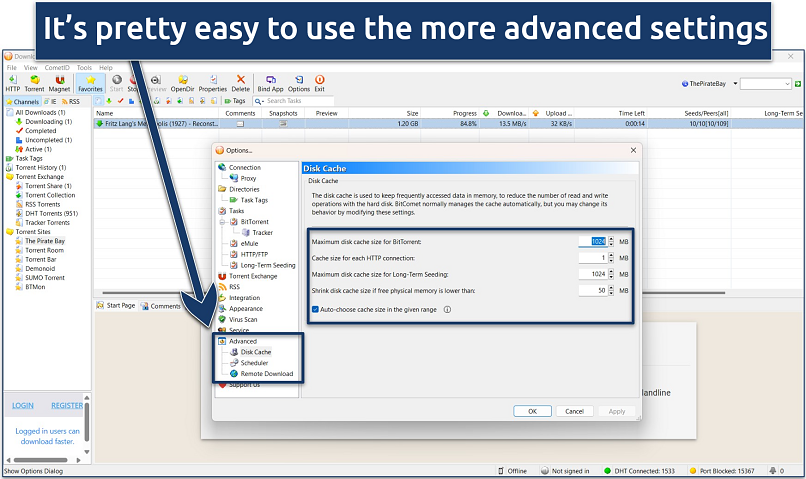Uncheck Auto-choose cache size in given range
This screenshot has width=806, height=479.
315,309
